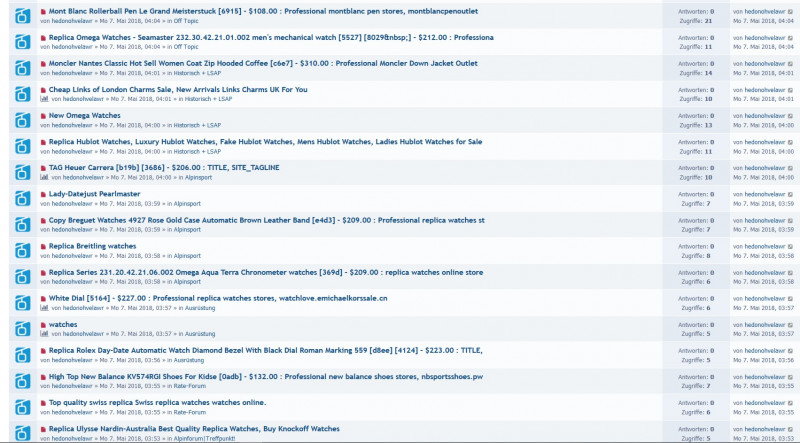The height and width of the screenshot is (443, 800).
Task: Click topic status icon beside Mont Blanc Rollerball thread
Action: click(x=20, y=15)
